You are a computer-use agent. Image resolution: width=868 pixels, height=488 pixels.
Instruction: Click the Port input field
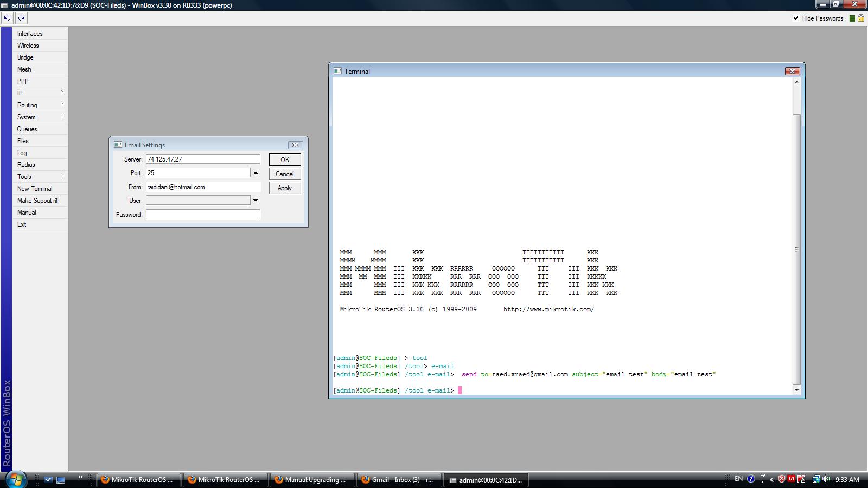pyautogui.click(x=198, y=173)
